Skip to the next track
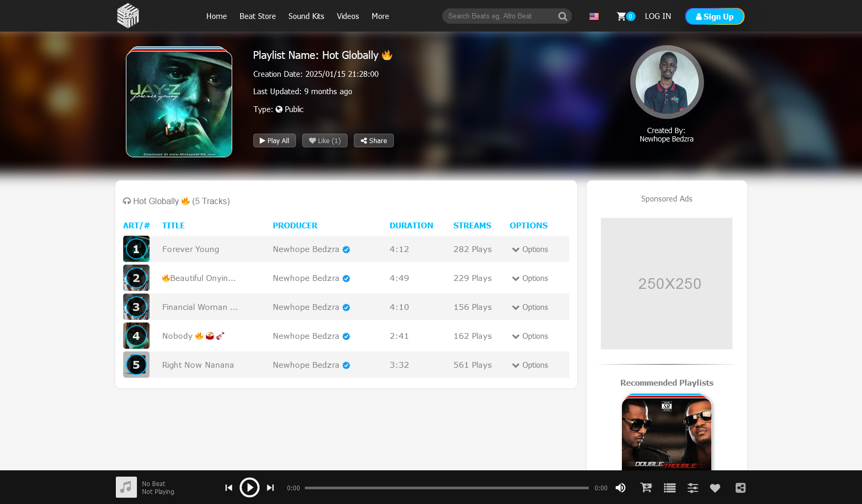Screen dimensions: 862x504 click(270, 488)
